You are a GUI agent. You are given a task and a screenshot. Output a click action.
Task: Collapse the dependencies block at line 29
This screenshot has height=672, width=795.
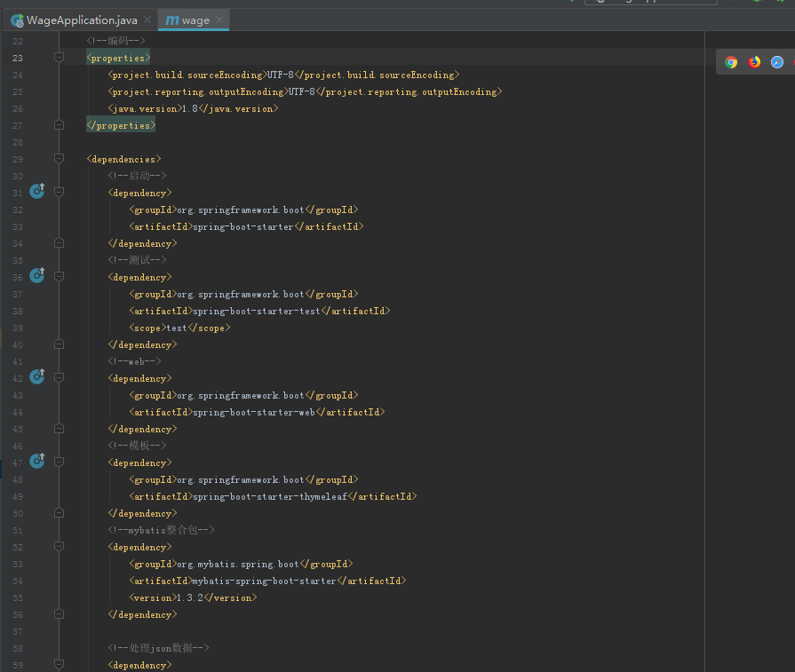click(x=59, y=158)
